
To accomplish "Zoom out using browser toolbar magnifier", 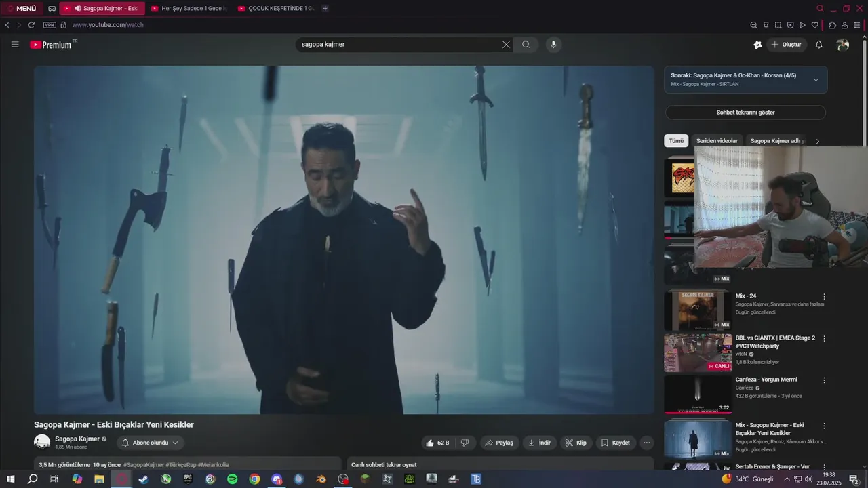I will (x=753, y=25).
